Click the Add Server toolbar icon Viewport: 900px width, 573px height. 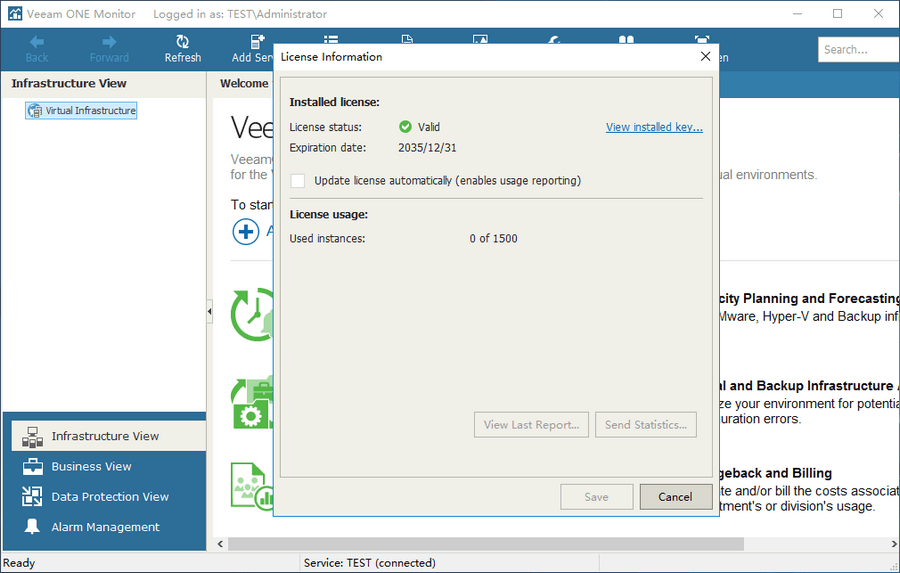(257, 41)
